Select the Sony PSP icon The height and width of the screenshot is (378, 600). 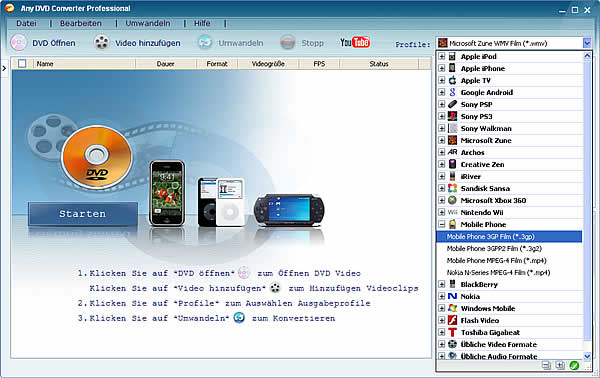[x=452, y=104]
